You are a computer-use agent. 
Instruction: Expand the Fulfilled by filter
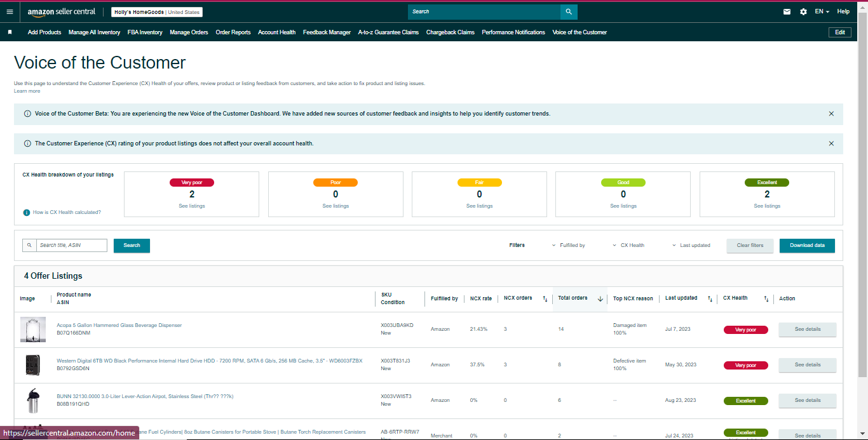pos(568,245)
